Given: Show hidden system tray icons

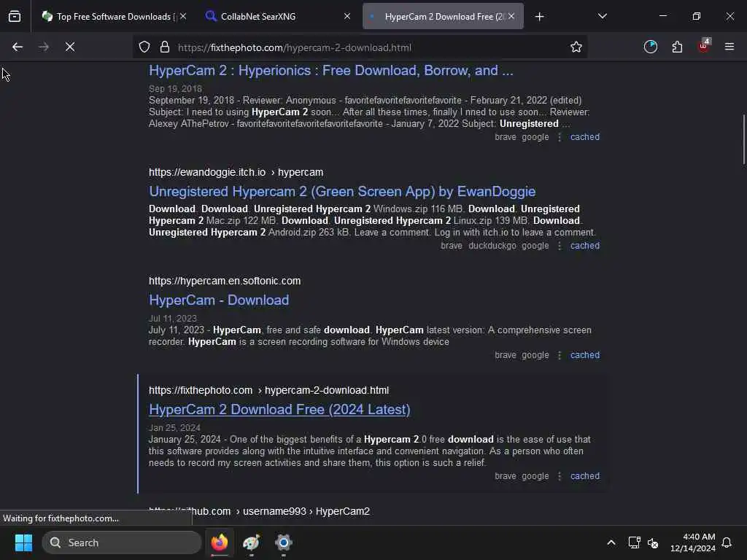Looking at the screenshot, I should pos(611,542).
